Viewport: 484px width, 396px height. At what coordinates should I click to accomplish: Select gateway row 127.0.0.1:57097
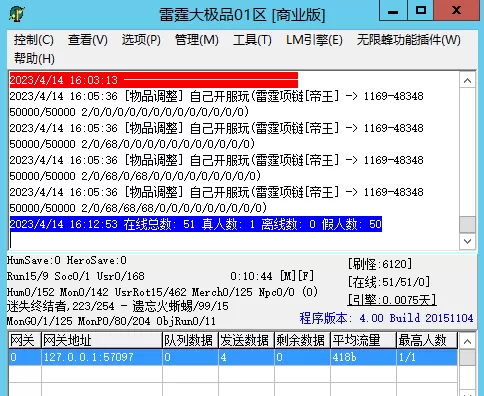[233, 357]
